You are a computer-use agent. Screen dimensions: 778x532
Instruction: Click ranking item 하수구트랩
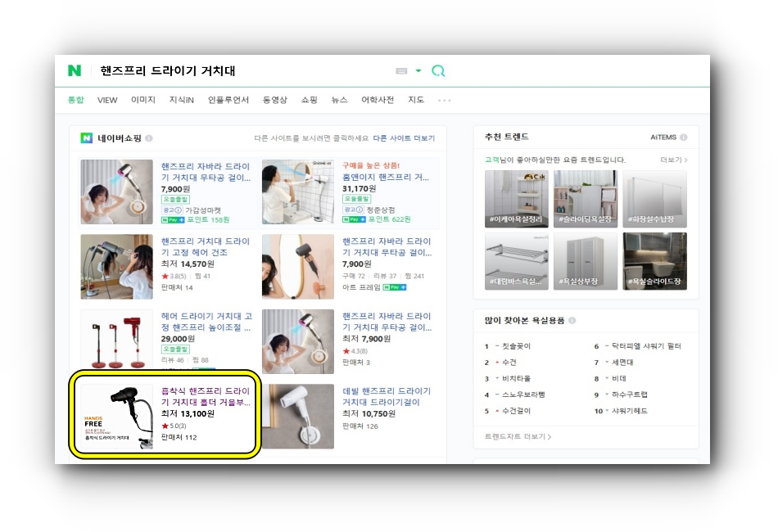pos(629,394)
